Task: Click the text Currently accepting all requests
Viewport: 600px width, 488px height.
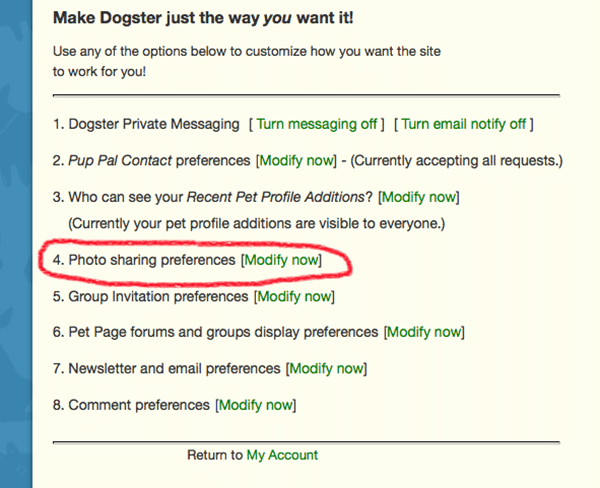Action: tap(457, 160)
